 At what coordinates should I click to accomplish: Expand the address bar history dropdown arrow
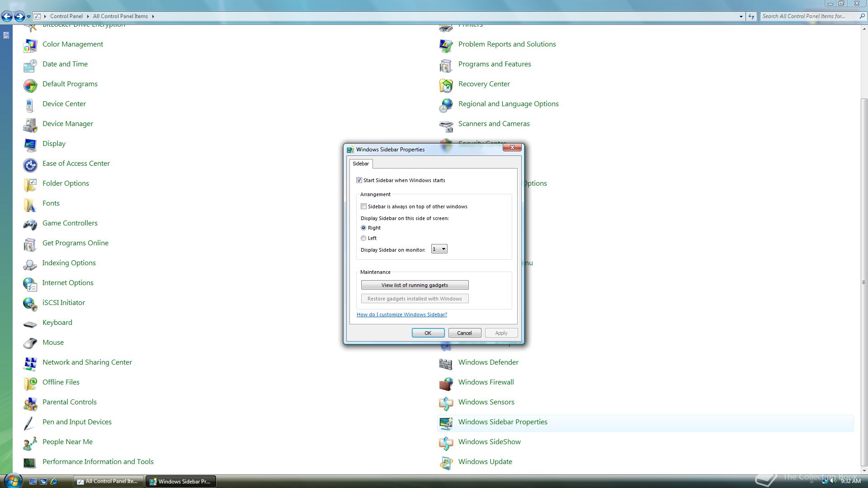point(741,16)
